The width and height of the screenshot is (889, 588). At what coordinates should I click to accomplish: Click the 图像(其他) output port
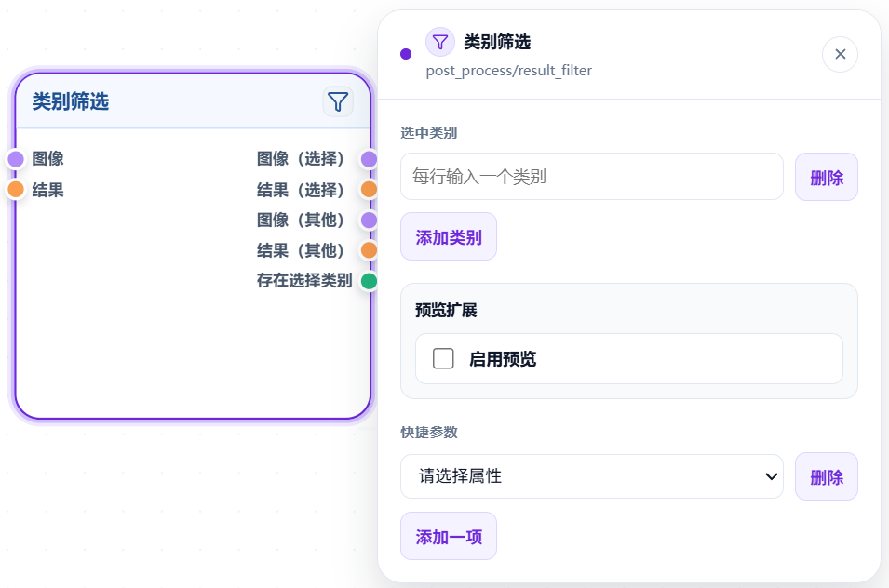369,220
